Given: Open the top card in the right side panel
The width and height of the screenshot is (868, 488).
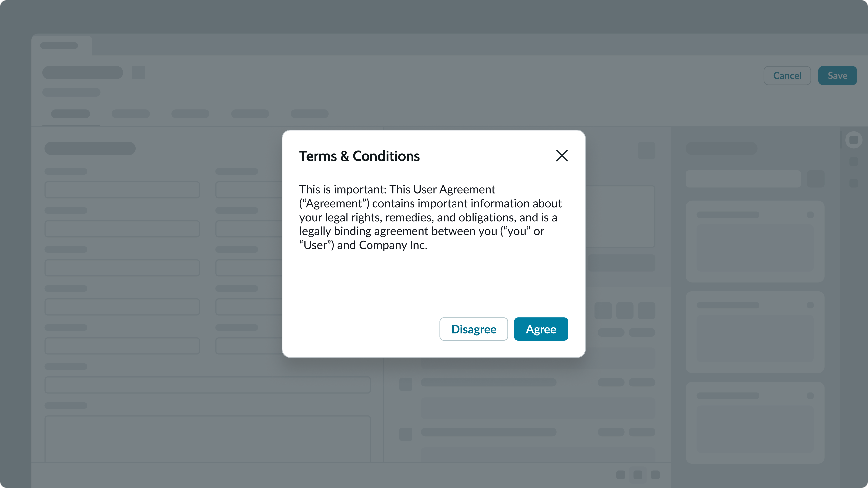Looking at the screenshot, I should coord(755,241).
